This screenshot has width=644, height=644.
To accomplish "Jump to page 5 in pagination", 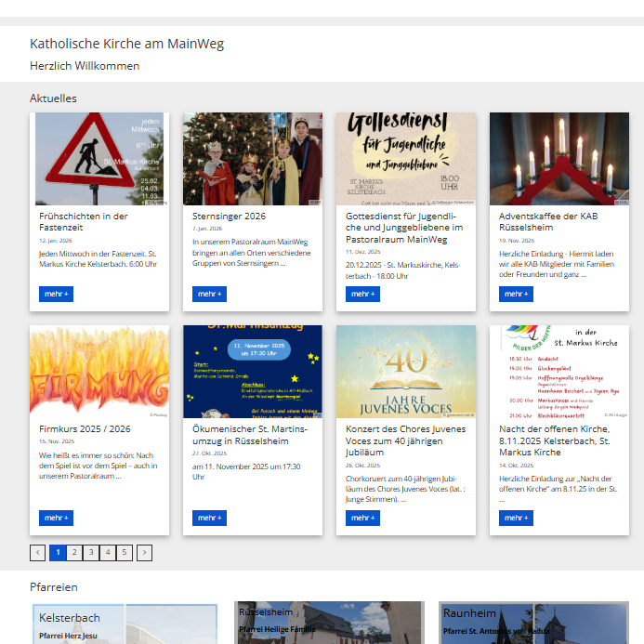I will coord(125,552).
